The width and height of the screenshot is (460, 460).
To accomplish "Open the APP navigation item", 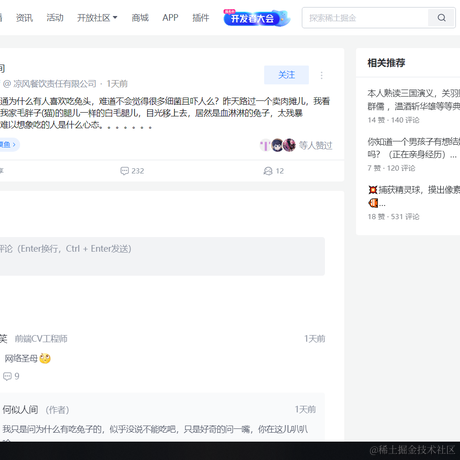I will click(x=170, y=18).
